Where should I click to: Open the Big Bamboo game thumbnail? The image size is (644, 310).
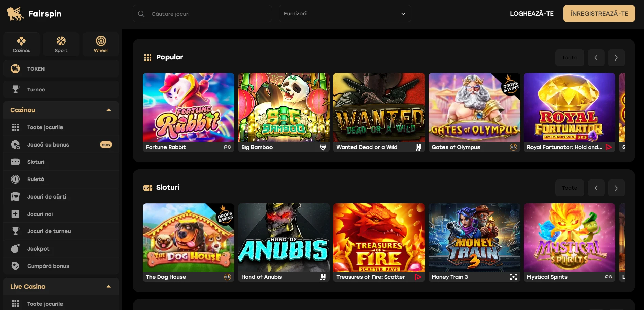(284, 107)
